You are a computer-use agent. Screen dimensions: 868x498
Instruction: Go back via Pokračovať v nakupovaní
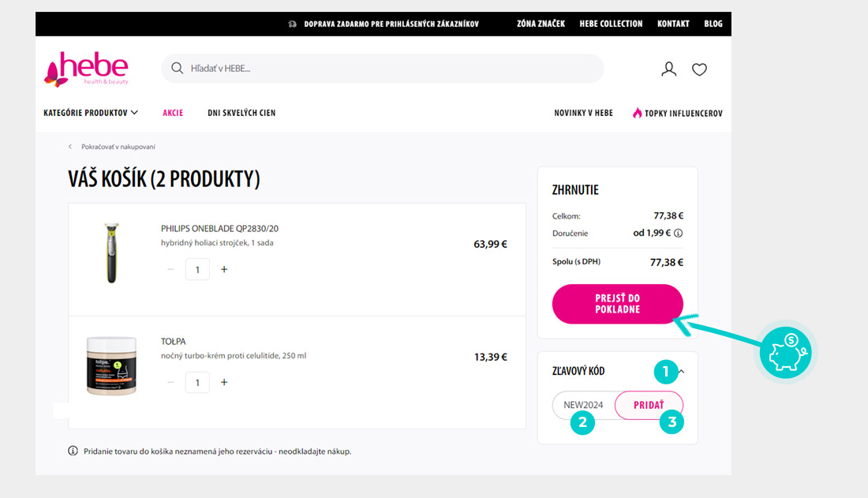click(117, 147)
